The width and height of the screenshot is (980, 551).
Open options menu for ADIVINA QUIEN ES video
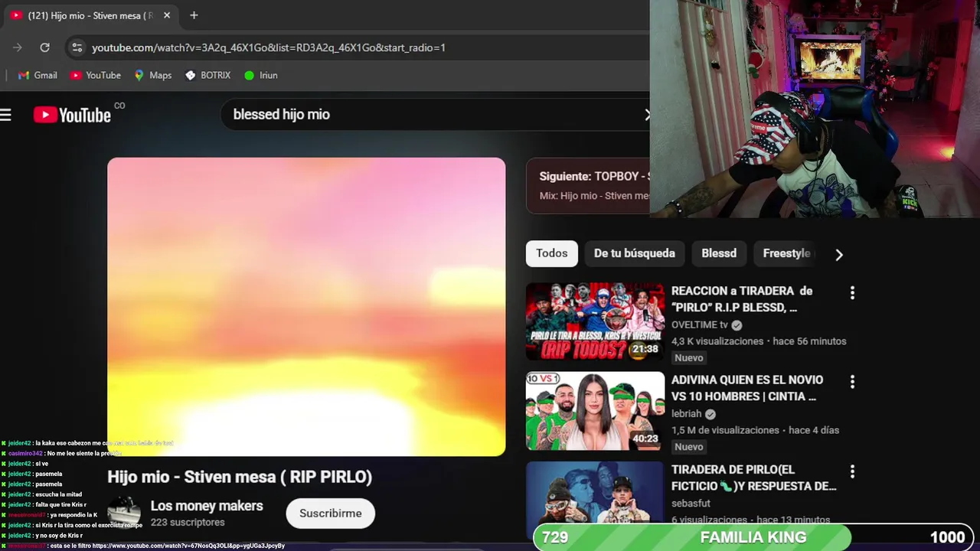(x=852, y=381)
